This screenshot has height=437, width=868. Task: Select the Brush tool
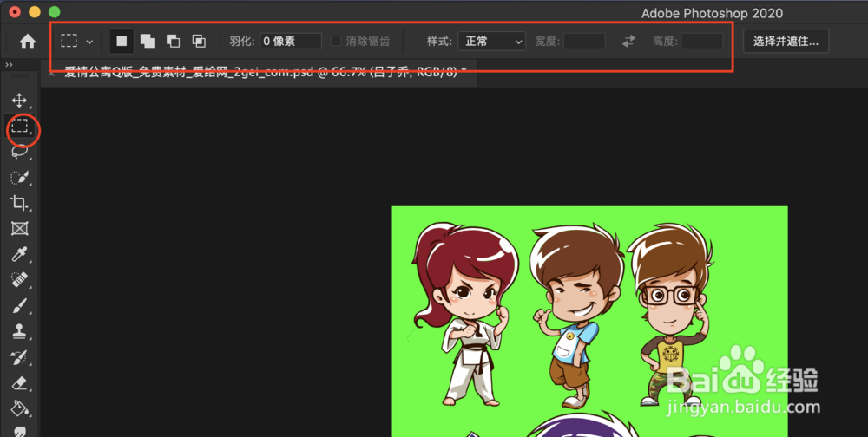tap(19, 306)
